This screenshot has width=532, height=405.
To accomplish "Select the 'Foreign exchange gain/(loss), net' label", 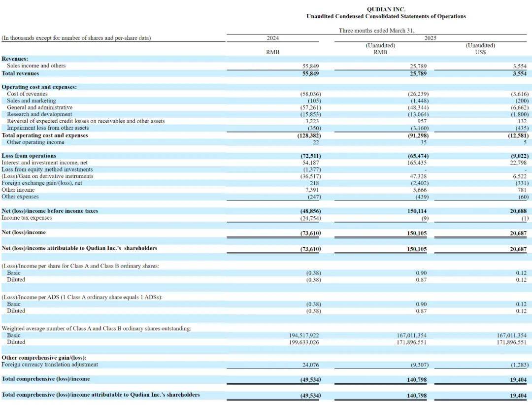I will tap(42, 183).
